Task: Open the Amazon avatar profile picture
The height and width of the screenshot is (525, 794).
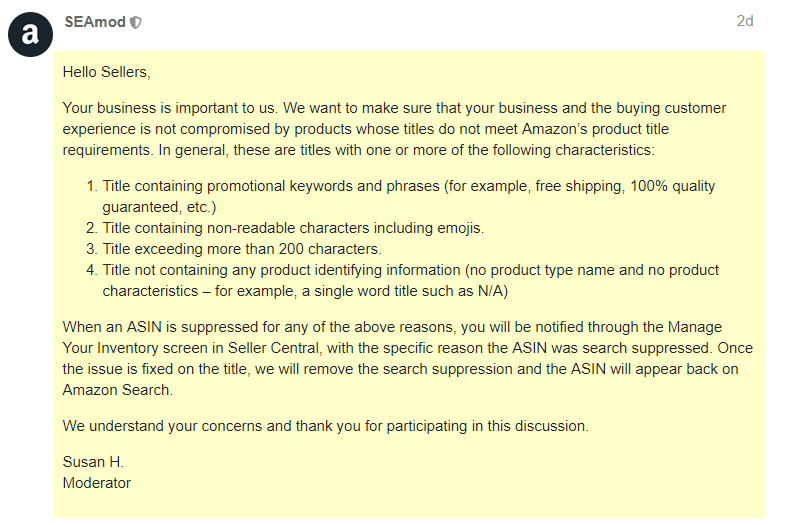Action: [x=30, y=34]
